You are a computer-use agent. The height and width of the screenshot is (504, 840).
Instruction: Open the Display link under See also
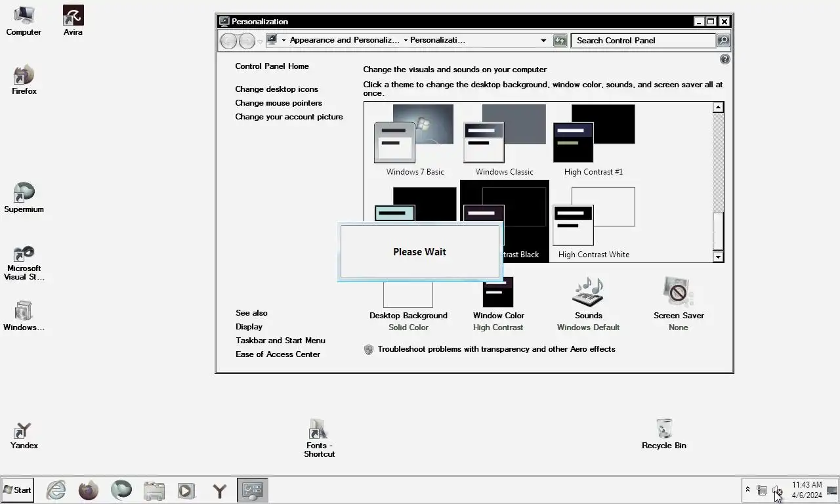[249, 327]
